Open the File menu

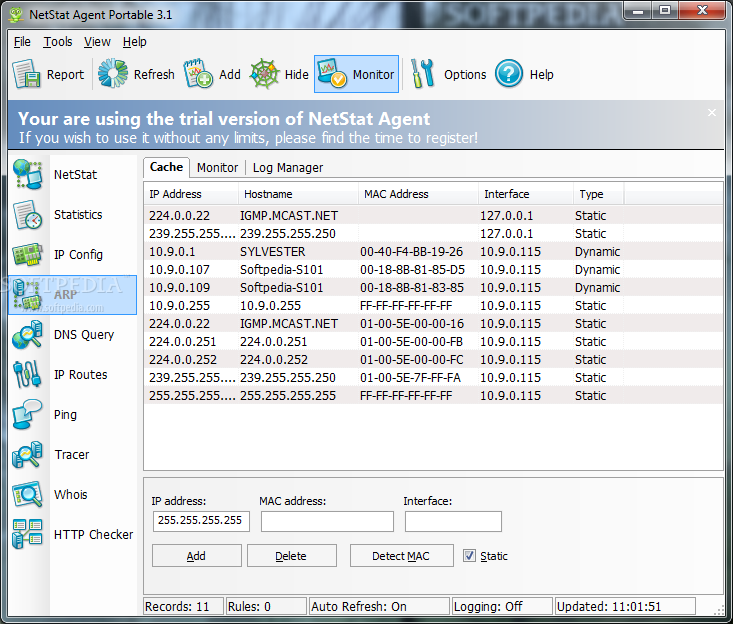(x=22, y=42)
